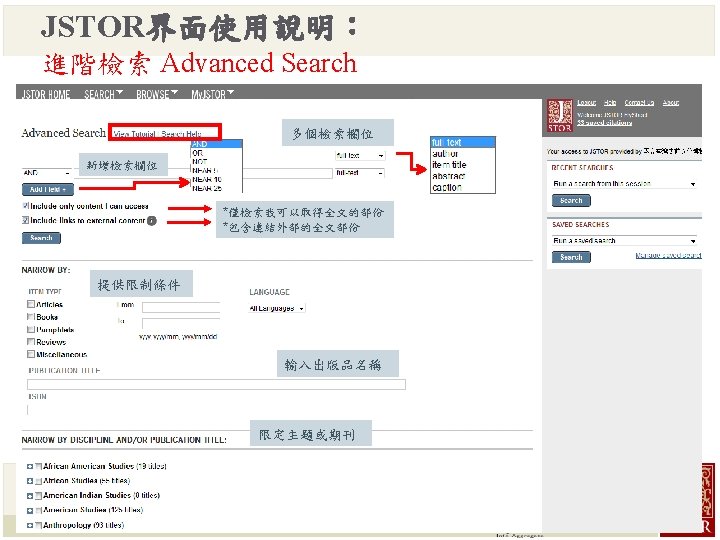This screenshot has height=540, width=720.
Task: Expand American Indian Studies discipline
Action: [30, 496]
